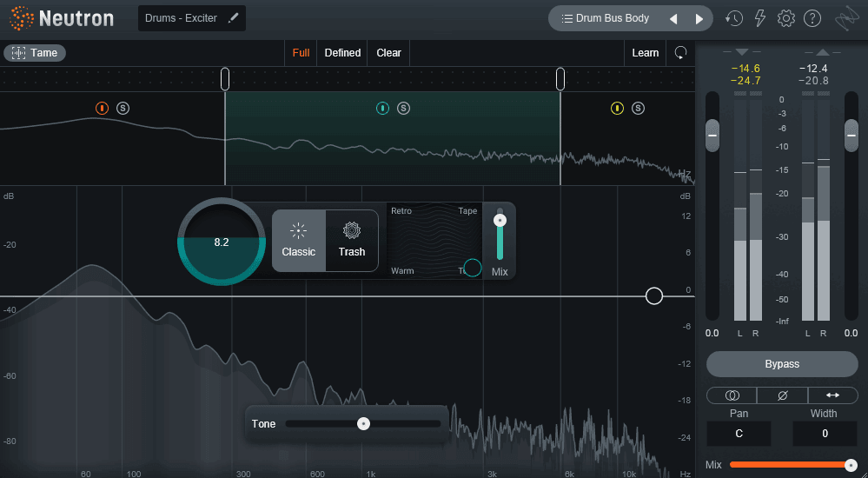
Task: Edit the Drums - Exciter name pencil icon
Action: click(233, 18)
